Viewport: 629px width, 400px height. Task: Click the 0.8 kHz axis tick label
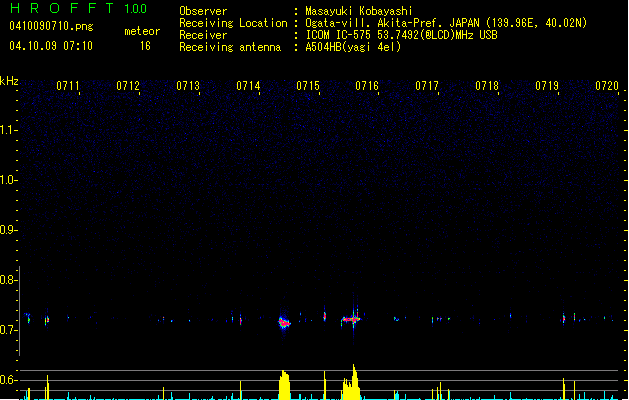[8, 280]
